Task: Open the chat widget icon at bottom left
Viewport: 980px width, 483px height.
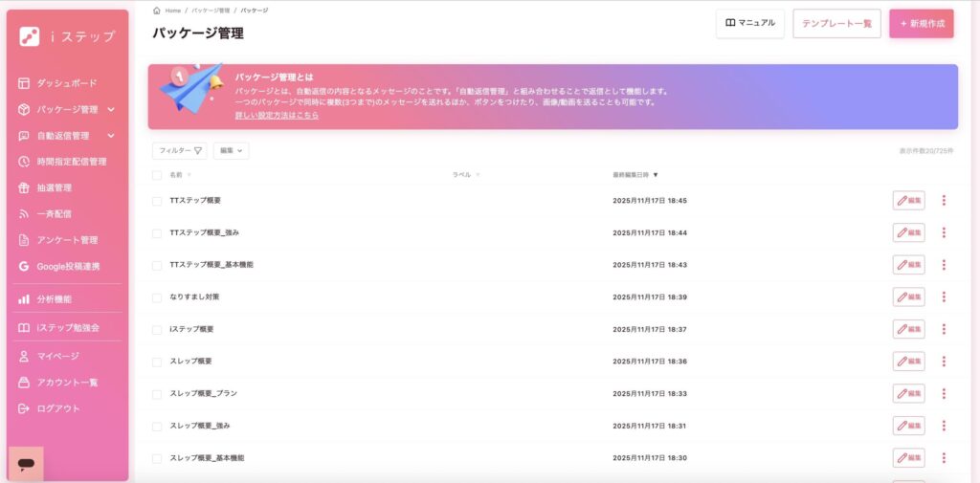Action: (26, 464)
